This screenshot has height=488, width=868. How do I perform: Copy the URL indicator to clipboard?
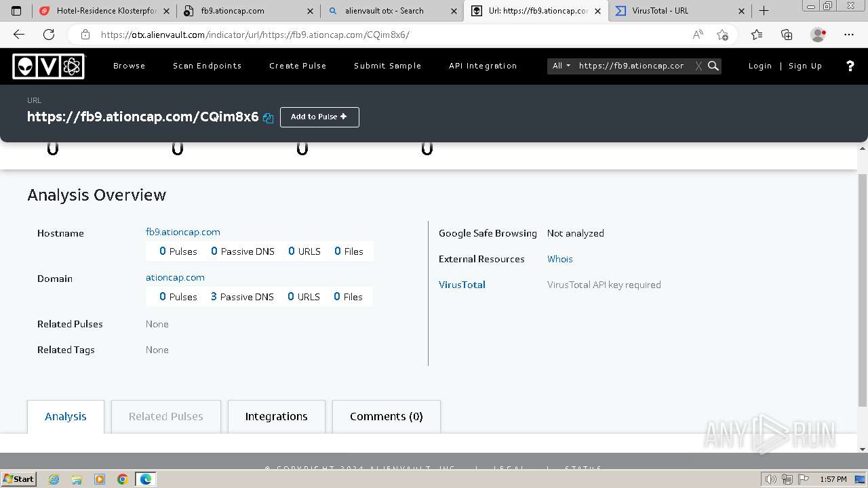point(268,118)
